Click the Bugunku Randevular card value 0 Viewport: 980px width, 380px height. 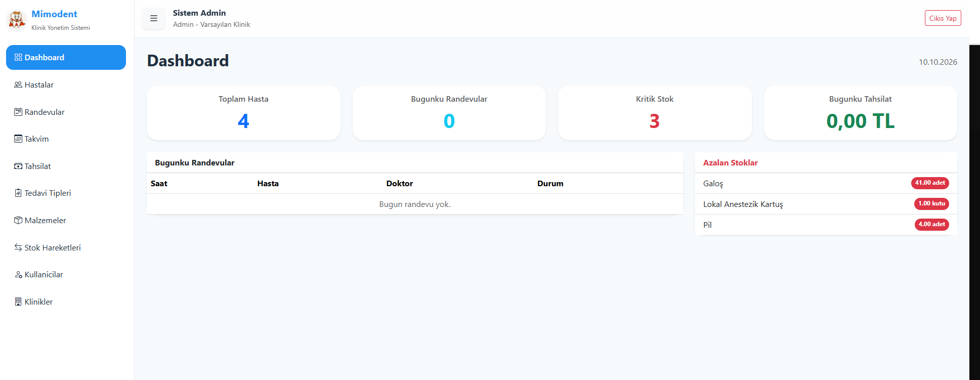coord(449,121)
